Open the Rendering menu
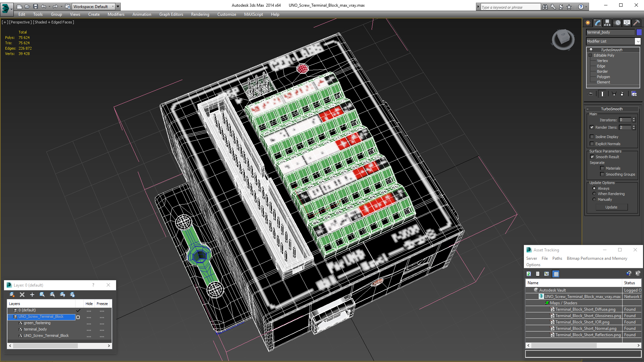This screenshot has height=362, width=644. (200, 14)
